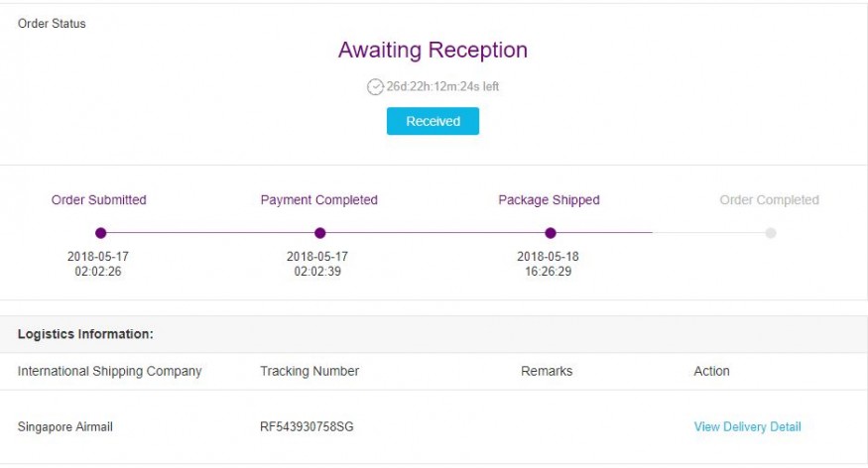Click the remaining time countdown text
The image size is (868, 468).
pyautogui.click(x=442, y=86)
